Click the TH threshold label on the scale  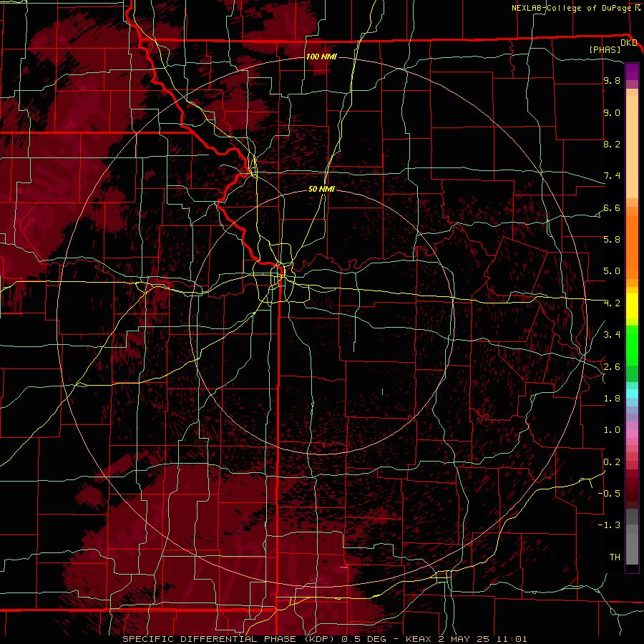click(615, 557)
